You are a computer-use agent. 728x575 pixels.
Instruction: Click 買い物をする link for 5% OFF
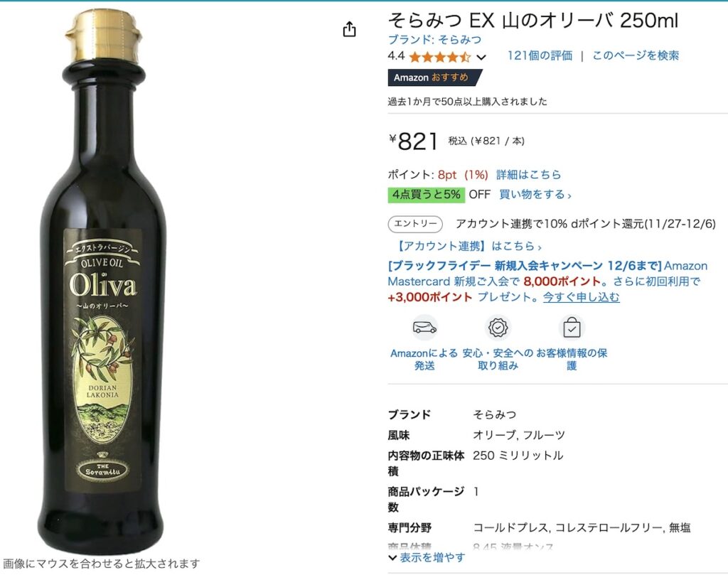(535, 195)
